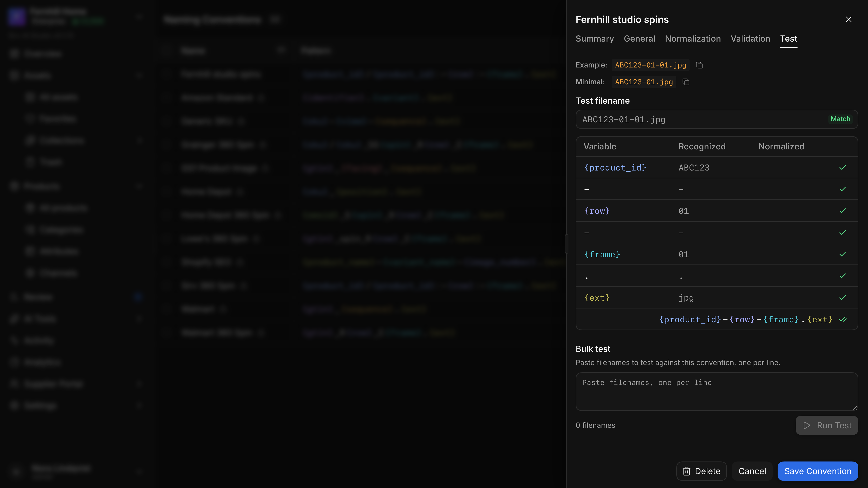
Task: Click the bulk test textarea resize grip
Action: 855,407
